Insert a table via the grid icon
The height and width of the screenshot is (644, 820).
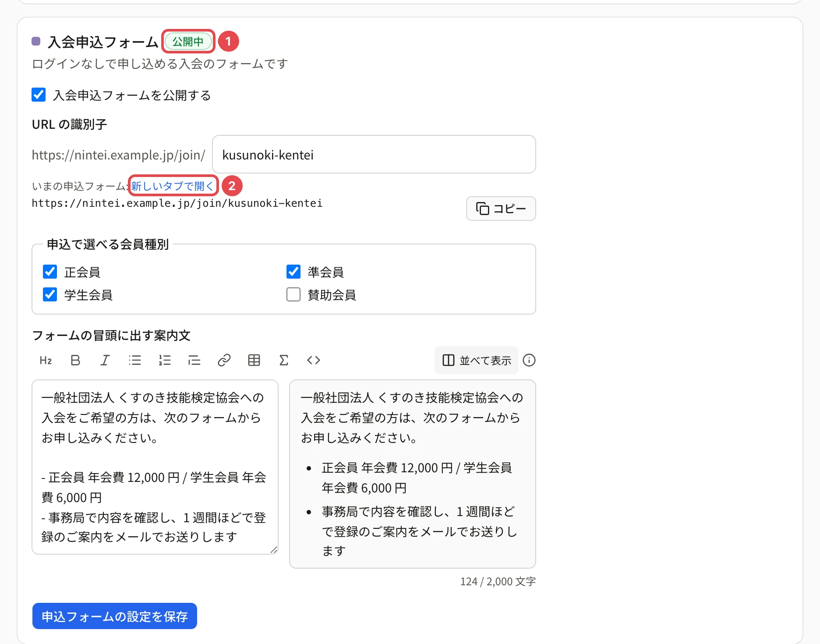click(x=254, y=360)
